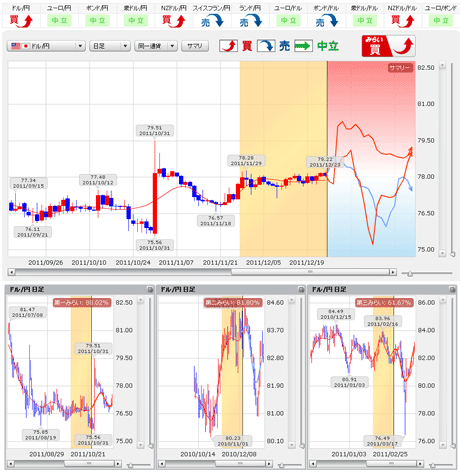Select the ドル/円 buy signal arrow in top strip
The height and width of the screenshot is (472, 460).
(x=21, y=21)
